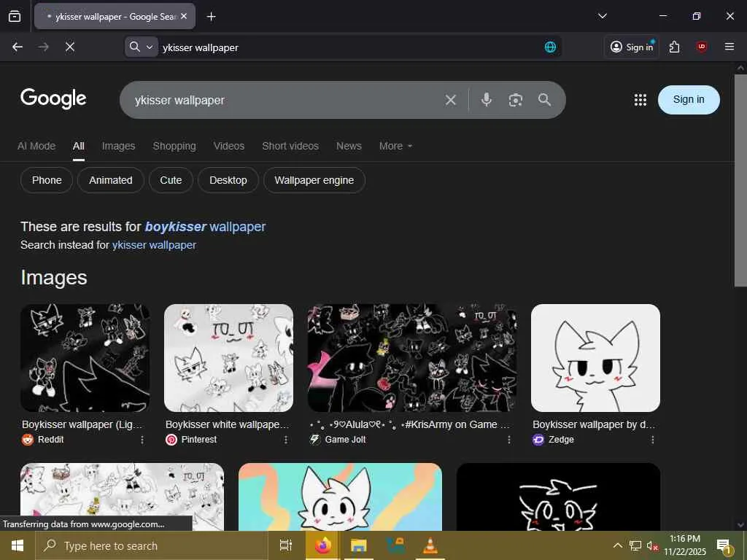This screenshot has width=747, height=560.
Task: Go to Google homepage logo
Action: click(53, 98)
